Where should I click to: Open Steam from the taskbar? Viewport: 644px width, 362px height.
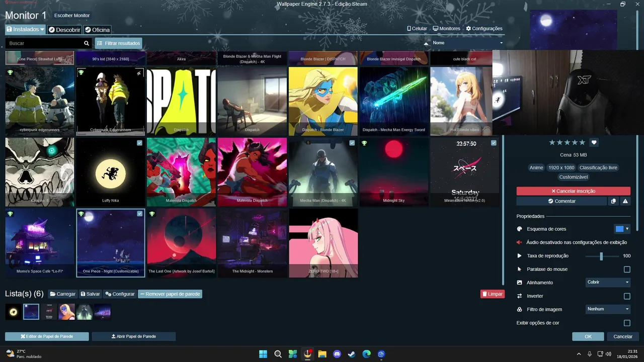click(x=352, y=354)
